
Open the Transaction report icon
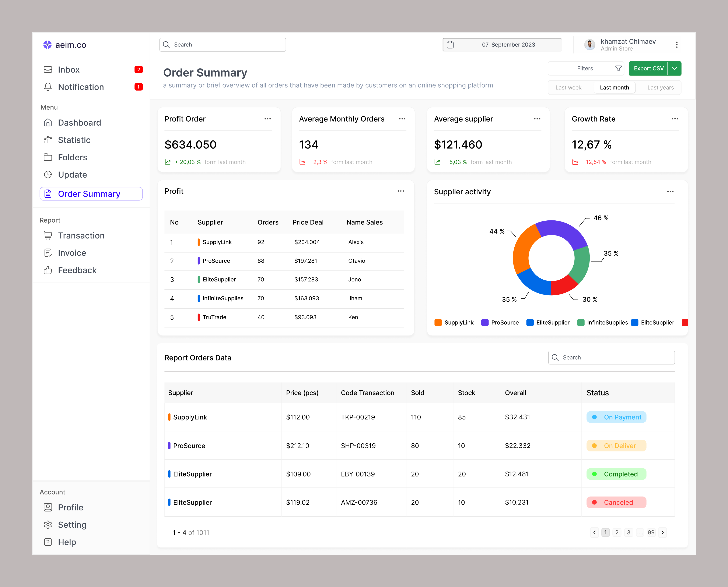[48, 235]
